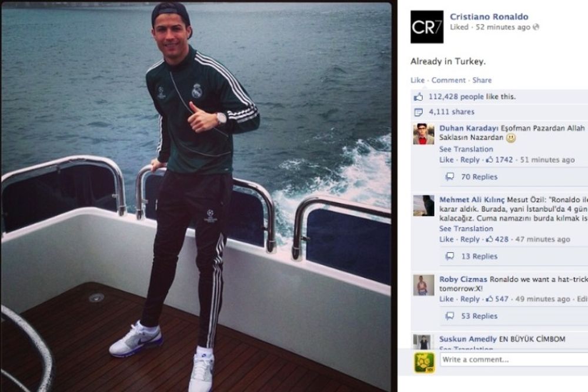Open the 70 Replies speech bubble icon
Screen dimensions: 588x392
click(x=450, y=177)
